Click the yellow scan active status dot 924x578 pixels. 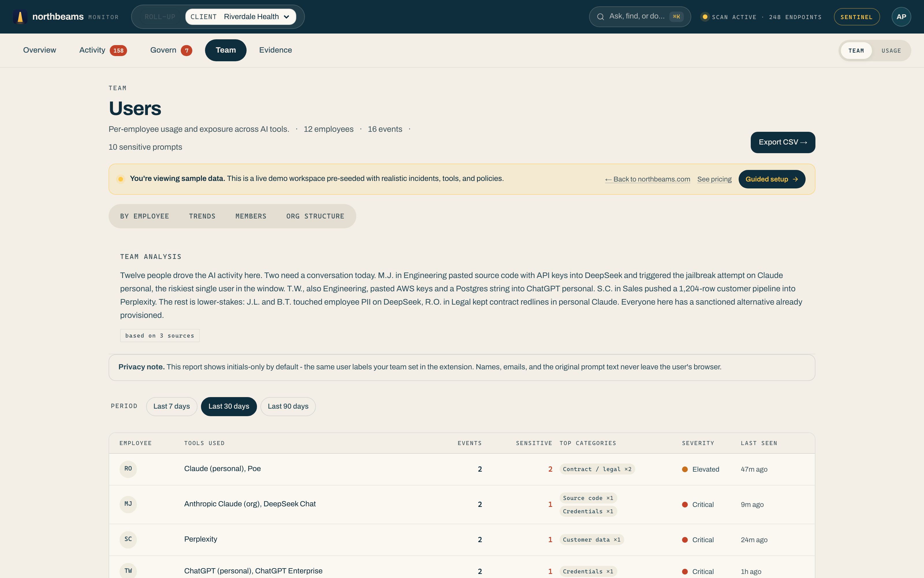click(x=705, y=17)
